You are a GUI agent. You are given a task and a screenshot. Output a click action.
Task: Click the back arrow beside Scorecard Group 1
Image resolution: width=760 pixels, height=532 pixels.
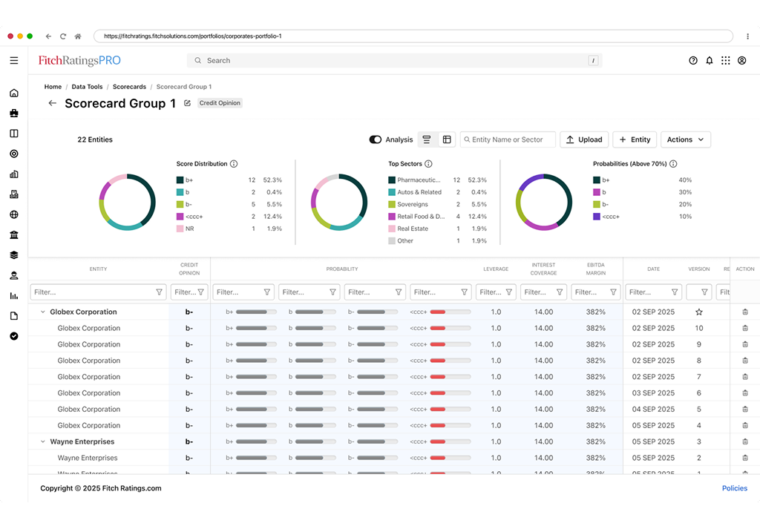pos(53,103)
